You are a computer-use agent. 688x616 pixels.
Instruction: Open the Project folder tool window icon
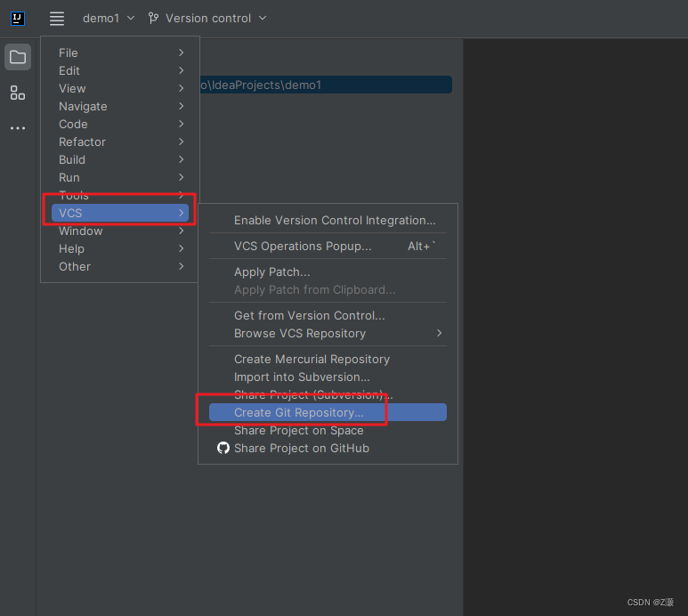coord(18,57)
